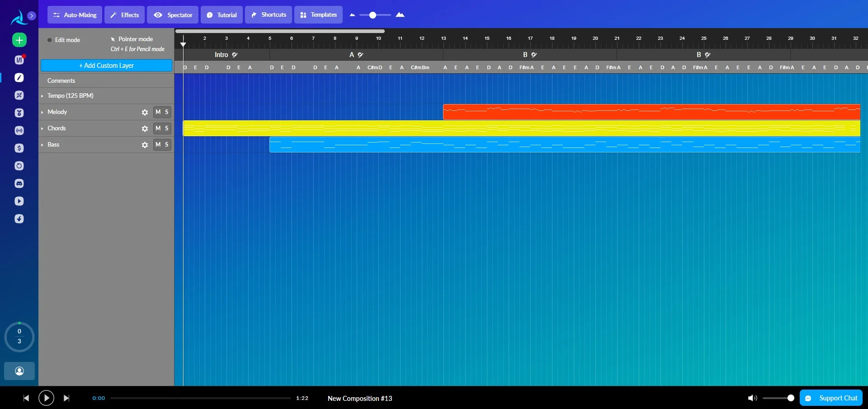Open the video tutorials play icon
The width and height of the screenshot is (868, 409).
point(19,201)
